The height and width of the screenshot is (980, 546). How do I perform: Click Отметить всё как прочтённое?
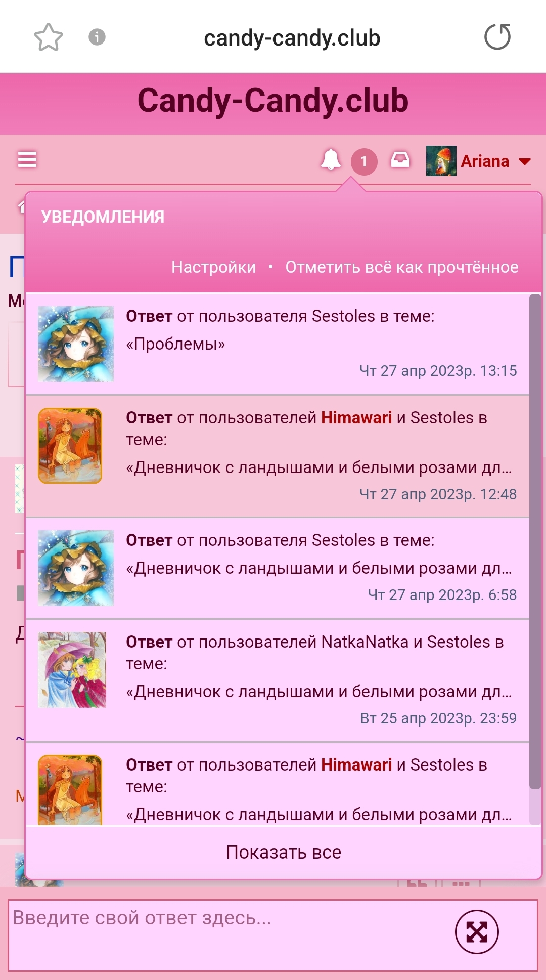pos(402,267)
